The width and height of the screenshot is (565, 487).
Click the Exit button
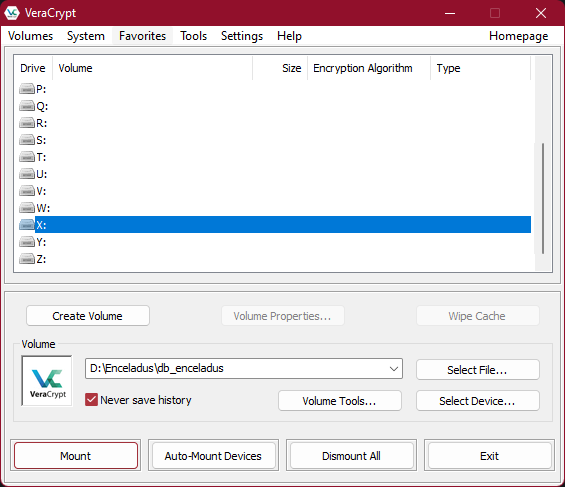pyautogui.click(x=489, y=456)
